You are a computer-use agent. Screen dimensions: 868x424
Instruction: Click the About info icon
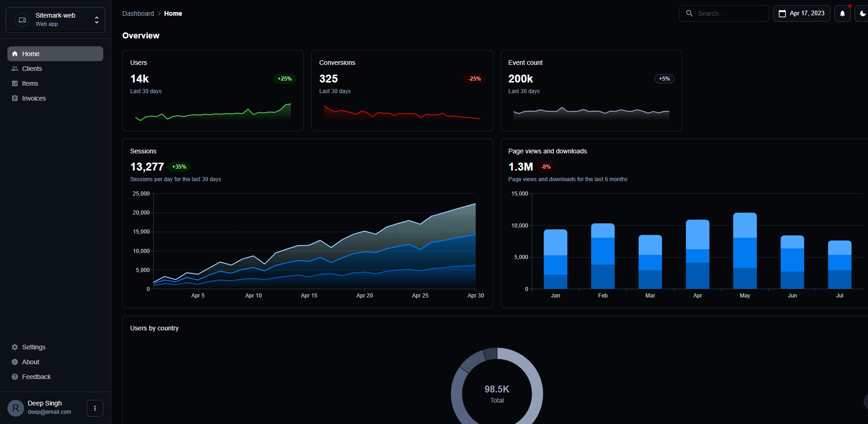15,362
